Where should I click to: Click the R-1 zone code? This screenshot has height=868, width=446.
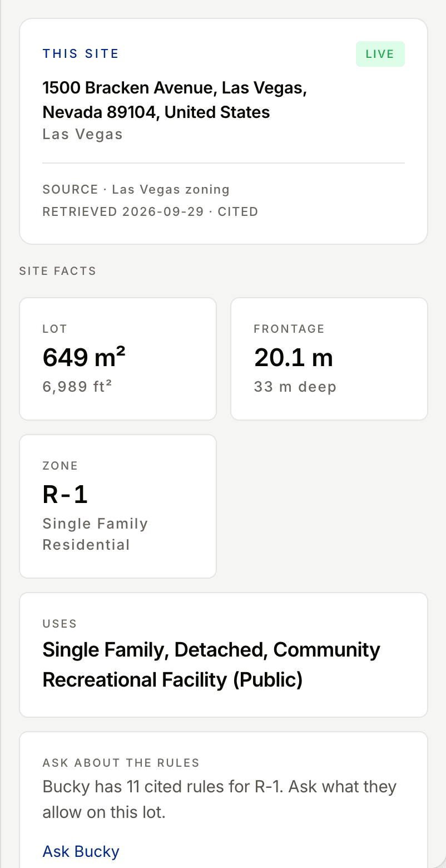(x=65, y=494)
